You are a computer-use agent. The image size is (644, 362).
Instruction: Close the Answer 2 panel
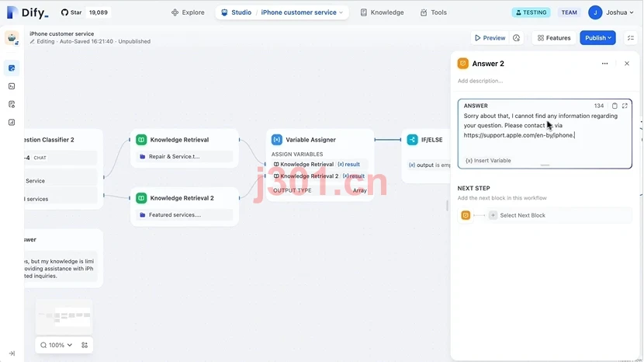[627, 64]
